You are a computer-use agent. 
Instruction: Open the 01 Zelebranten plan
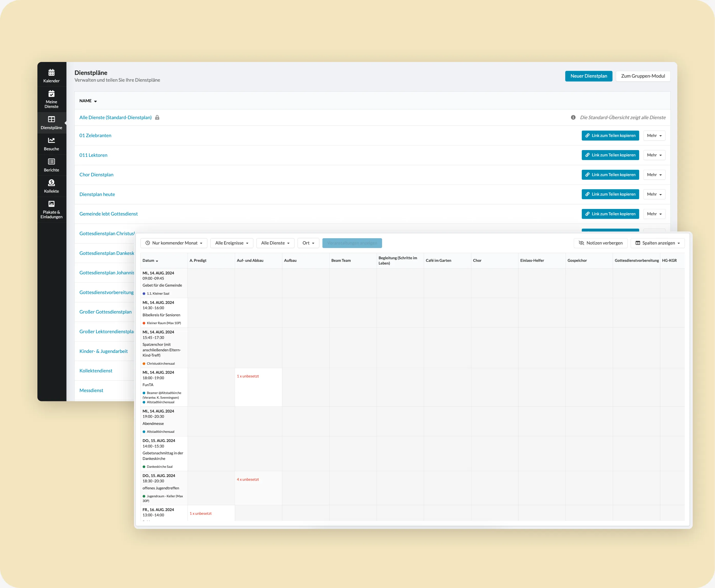[95, 135]
